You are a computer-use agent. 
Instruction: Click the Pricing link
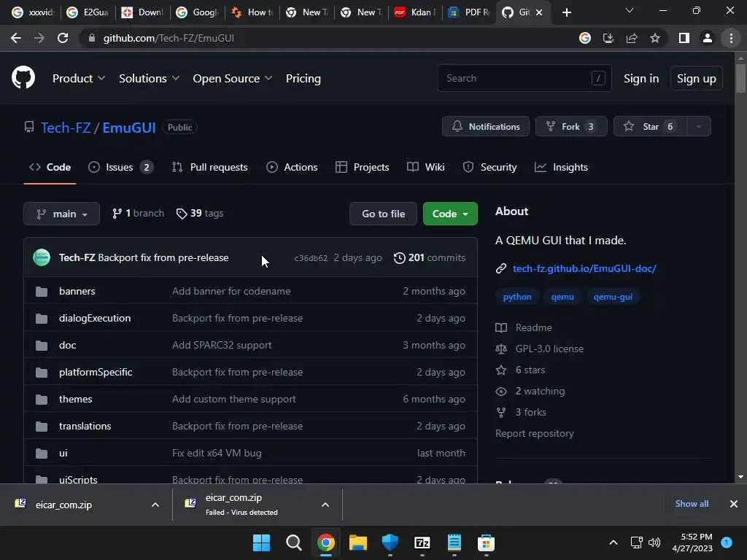[303, 79]
